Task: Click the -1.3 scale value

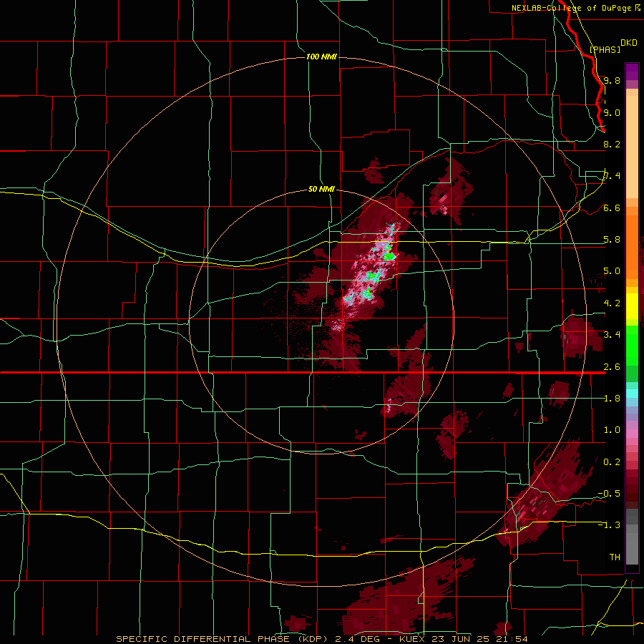Action: 609,525
